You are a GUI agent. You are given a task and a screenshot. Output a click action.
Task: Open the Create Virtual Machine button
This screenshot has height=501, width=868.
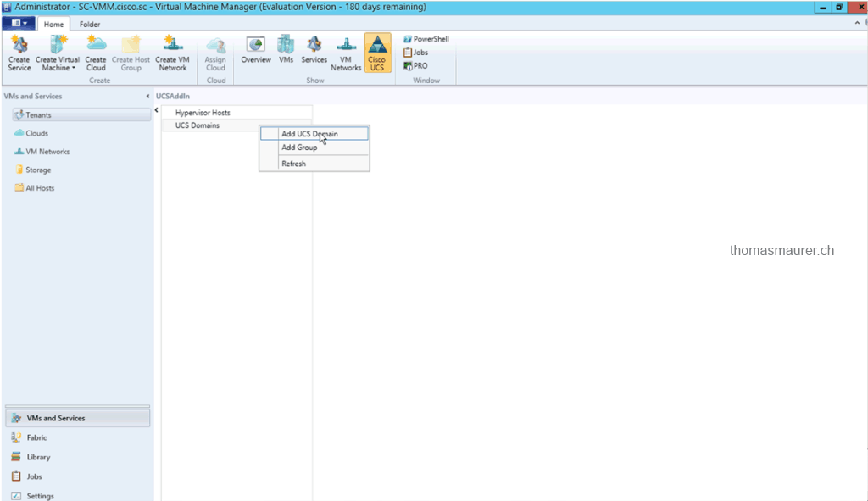58,53
